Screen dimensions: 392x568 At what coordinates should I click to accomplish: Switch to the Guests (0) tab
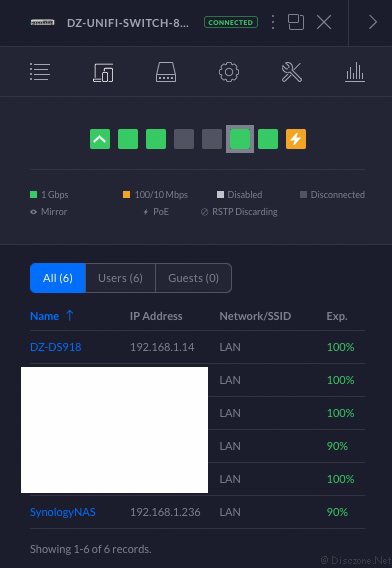(x=193, y=278)
